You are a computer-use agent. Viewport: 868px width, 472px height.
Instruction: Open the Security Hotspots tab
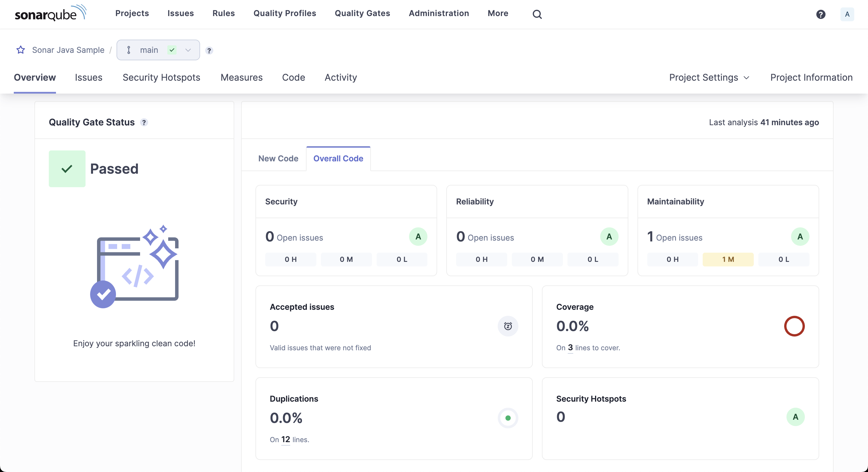pos(161,78)
